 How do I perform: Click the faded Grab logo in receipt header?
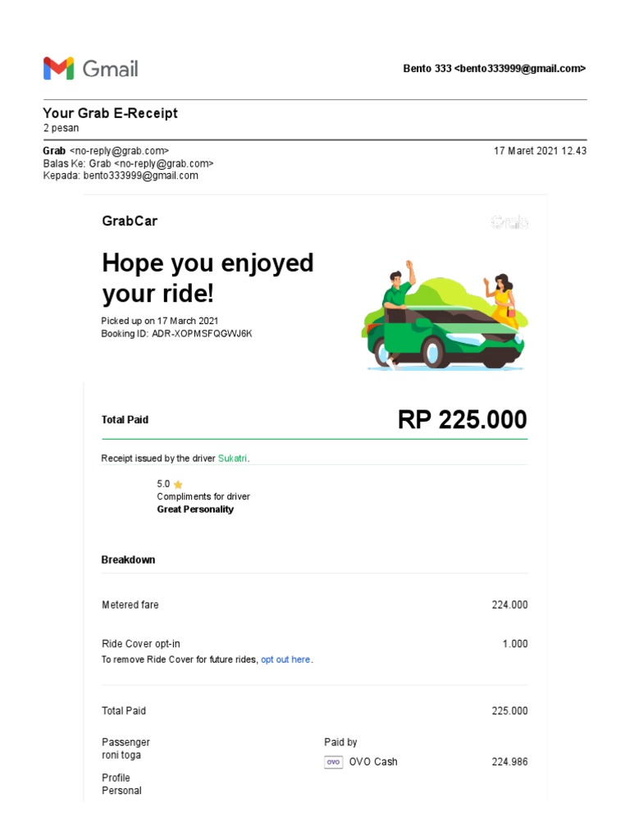tap(509, 221)
